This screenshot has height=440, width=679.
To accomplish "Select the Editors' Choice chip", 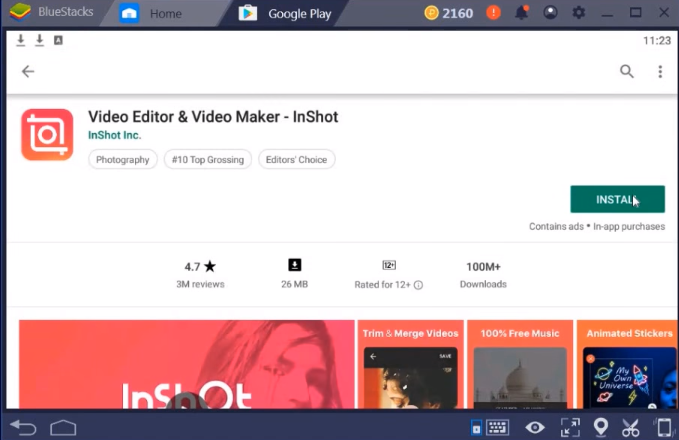I will (297, 160).
